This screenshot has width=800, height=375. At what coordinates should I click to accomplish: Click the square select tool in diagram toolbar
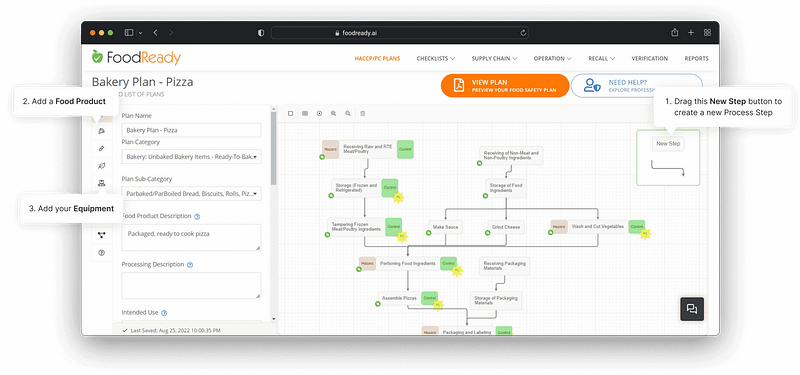coord(290,113)
